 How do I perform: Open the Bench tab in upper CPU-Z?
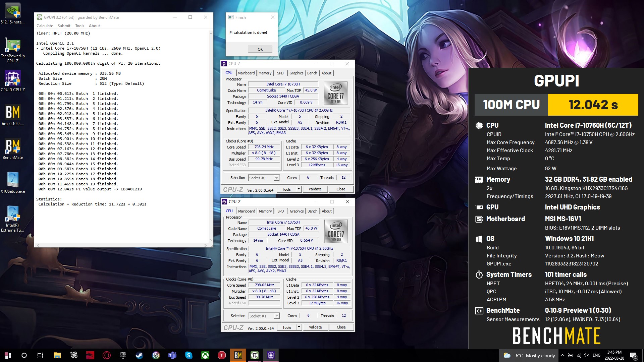[312, 73]
